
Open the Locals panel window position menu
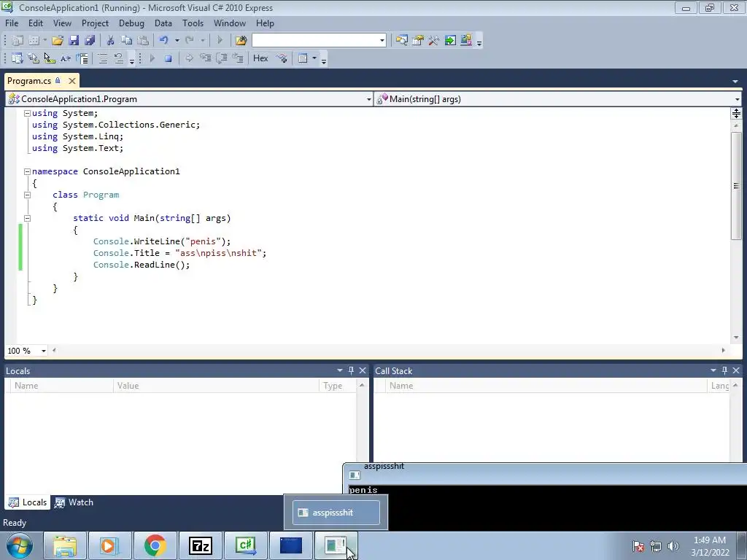pos(340,370)
